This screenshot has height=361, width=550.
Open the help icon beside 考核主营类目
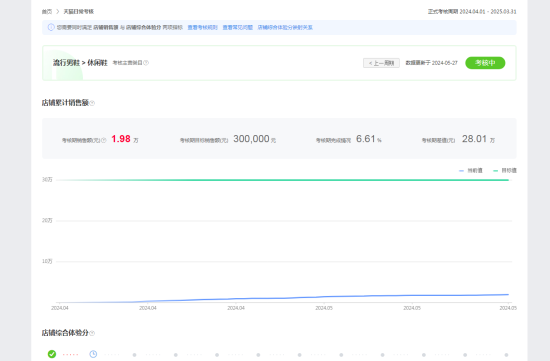[146, 63]
